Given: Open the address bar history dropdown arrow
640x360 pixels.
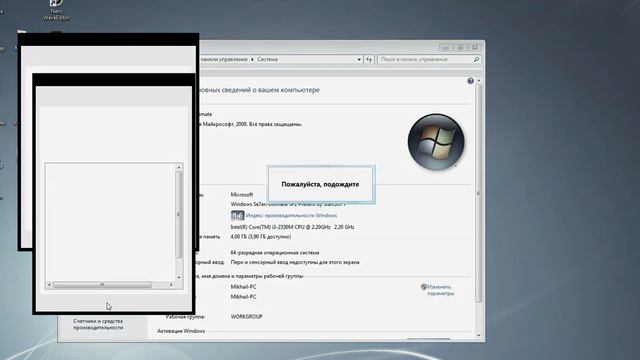Looking at the screenshot, I should coord(359,60).
